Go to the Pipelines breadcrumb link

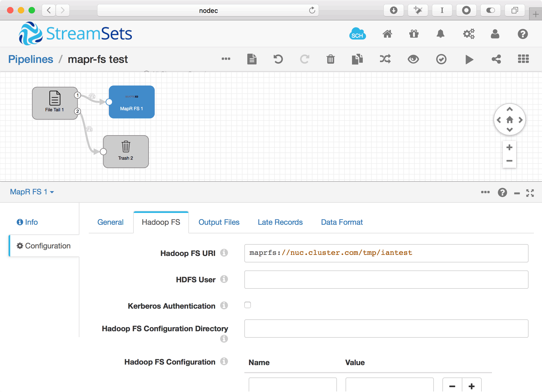(31, 59)
